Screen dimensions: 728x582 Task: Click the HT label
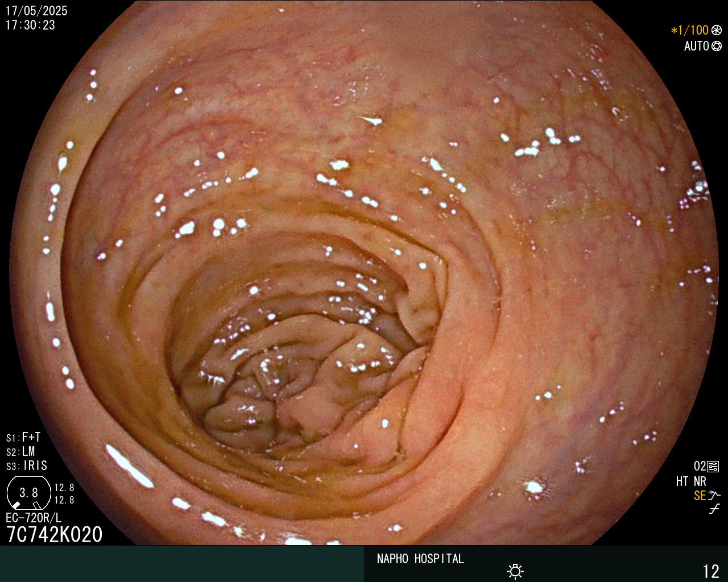pyautogui.click(x=682, y=481)
